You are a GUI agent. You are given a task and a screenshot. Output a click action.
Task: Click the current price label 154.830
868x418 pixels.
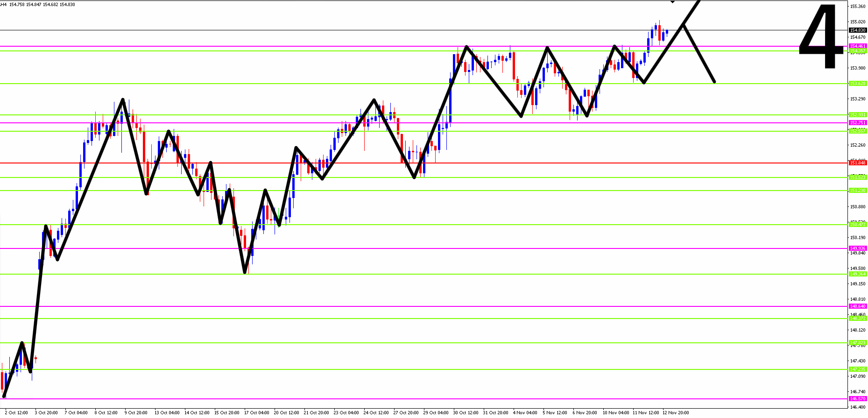[x=858, y=30]
